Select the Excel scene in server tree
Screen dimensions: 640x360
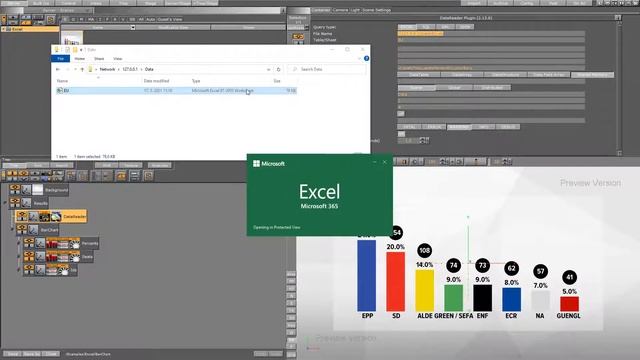[30, 29]
